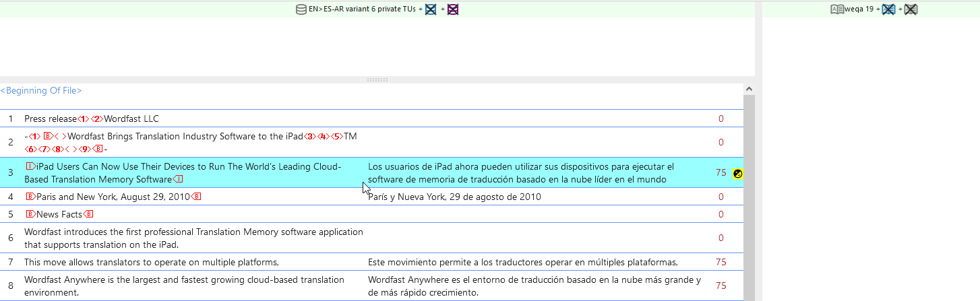Click the score 75 in segment 7
The height and width of the screenshot is (301, 980).
(x=721, y=262)
